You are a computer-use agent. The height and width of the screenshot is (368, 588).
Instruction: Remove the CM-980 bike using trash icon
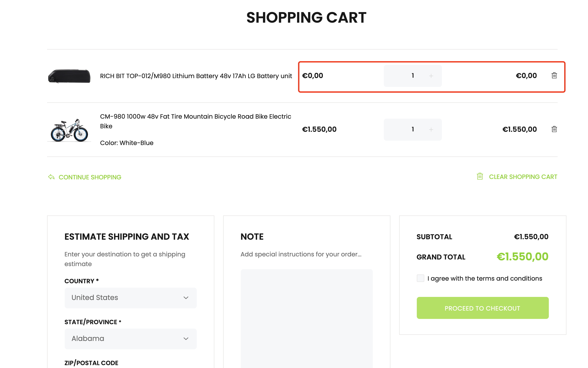[x=554, y=129]
